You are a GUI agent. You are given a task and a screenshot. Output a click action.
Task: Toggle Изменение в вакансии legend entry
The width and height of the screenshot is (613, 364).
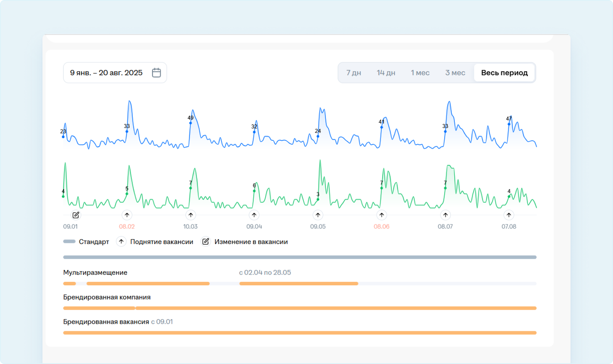click(x=245, y=242)
